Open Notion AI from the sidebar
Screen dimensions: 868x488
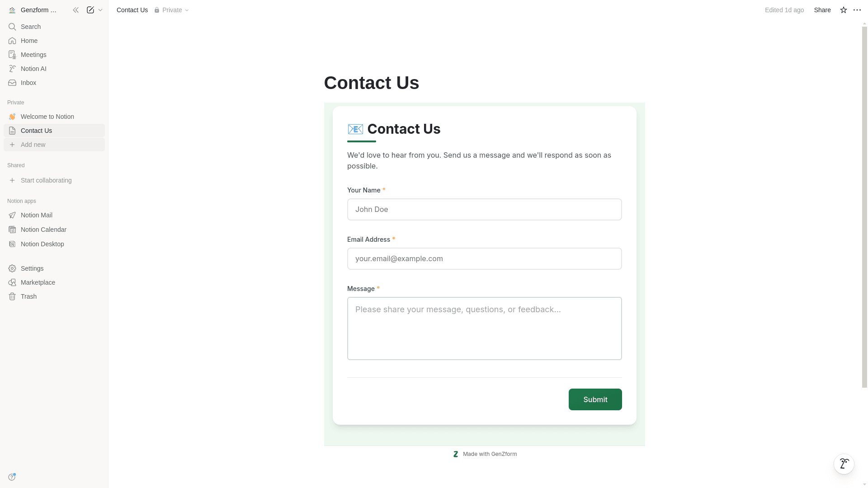click(x=33, y=69)
